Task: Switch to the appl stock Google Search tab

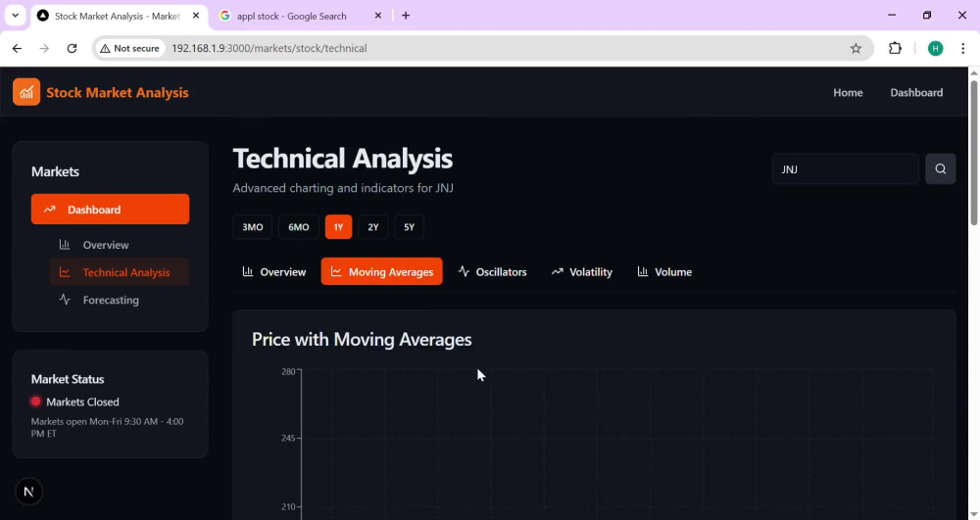Action: tap(301, 16)
